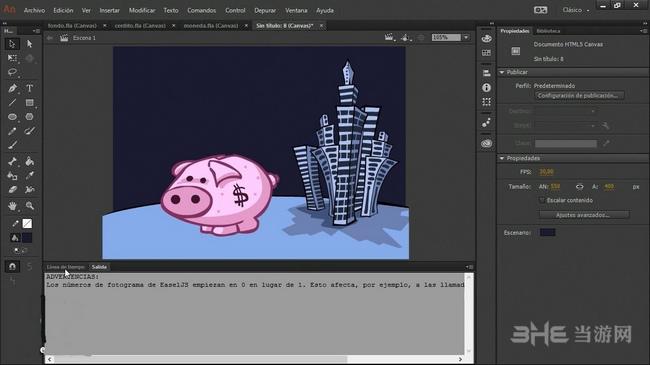Open the Swatches panel icon
Viewport: 650px width, 365px height.
[487, 53]
